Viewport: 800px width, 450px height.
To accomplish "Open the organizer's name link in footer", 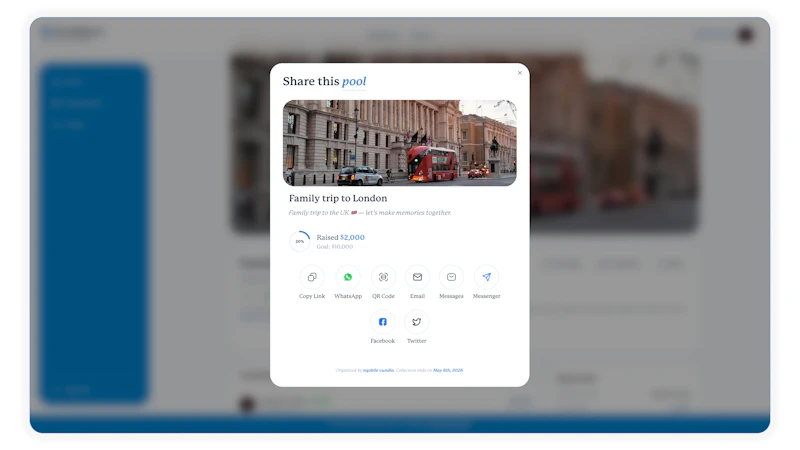I will coord(378,370).
